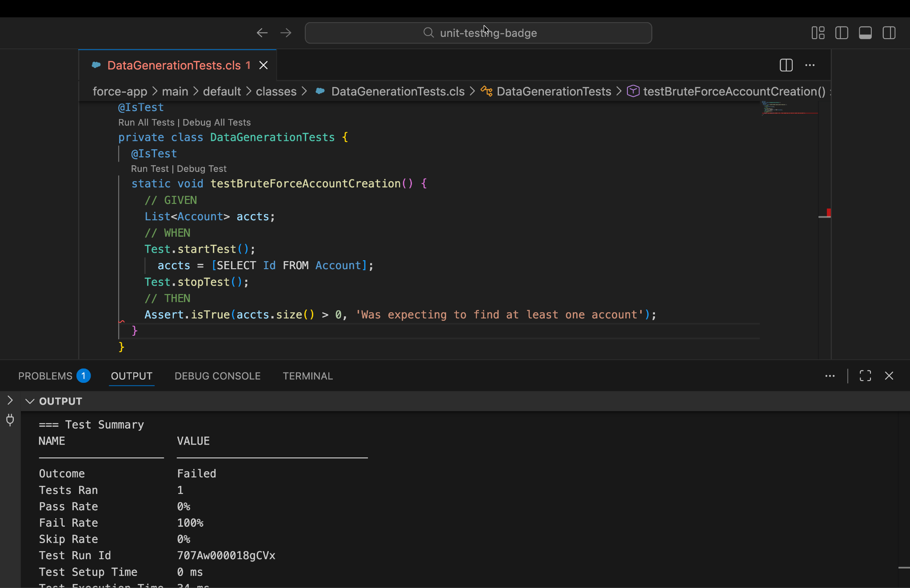Click main in the breadcrumb path
This screenshot has width=910, height=588.
point(175,91)
